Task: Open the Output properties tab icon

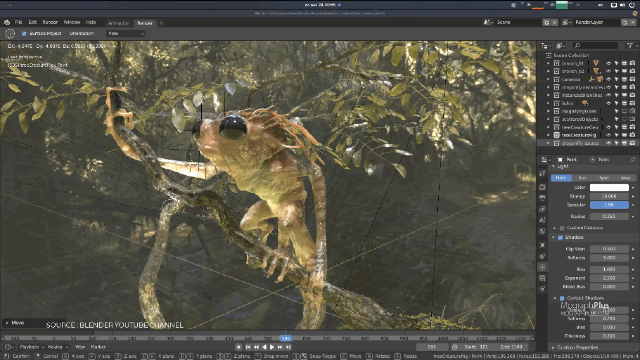Action: (x=542, y=198)
